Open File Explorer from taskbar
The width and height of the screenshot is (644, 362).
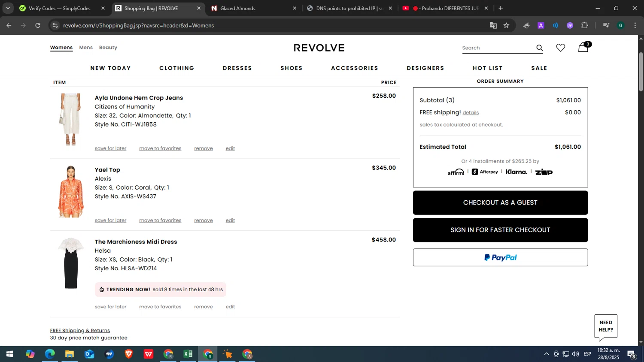click(x=70, y=354)
